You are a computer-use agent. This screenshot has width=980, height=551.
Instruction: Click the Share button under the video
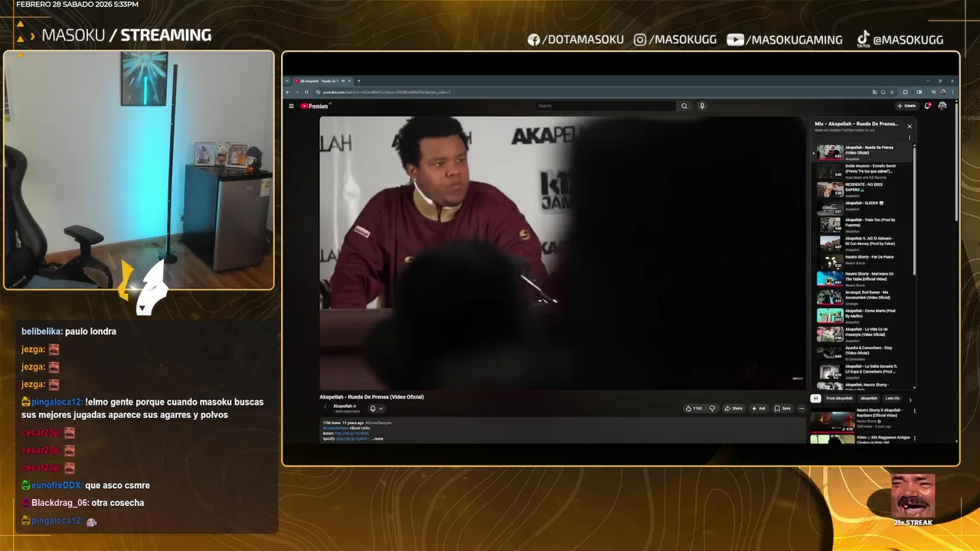[733, 409]
